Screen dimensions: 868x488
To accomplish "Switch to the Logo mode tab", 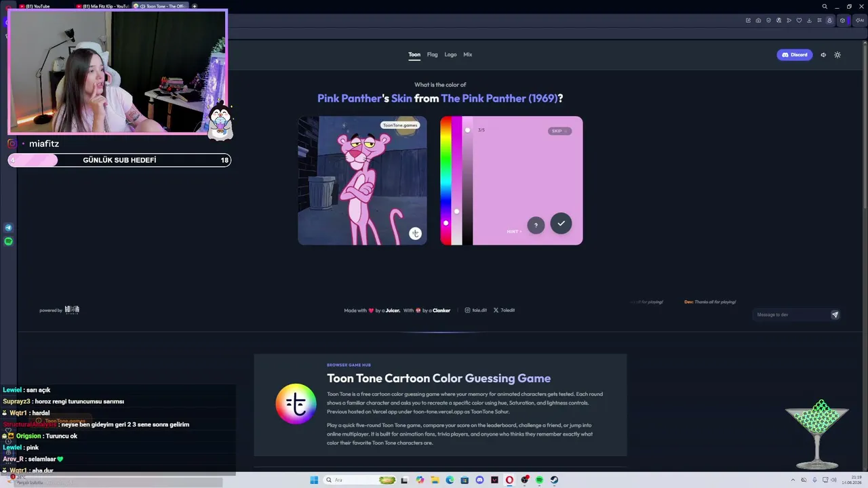I will [450, 54].
